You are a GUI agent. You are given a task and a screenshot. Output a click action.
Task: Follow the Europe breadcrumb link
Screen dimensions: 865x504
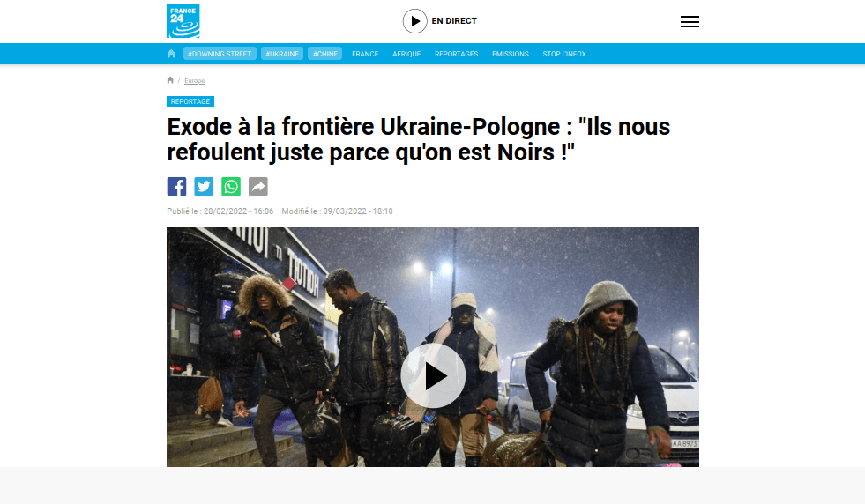point(194,81)
